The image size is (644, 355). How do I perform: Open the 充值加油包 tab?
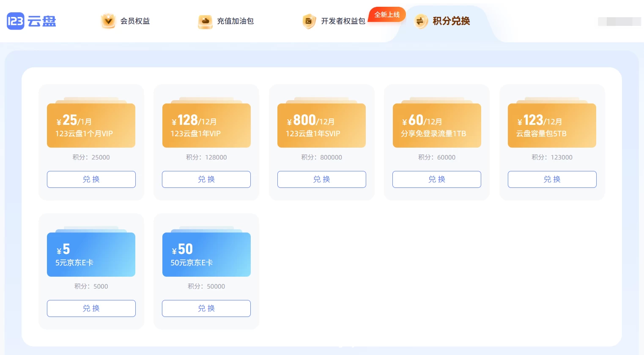(x=226, y=21)
